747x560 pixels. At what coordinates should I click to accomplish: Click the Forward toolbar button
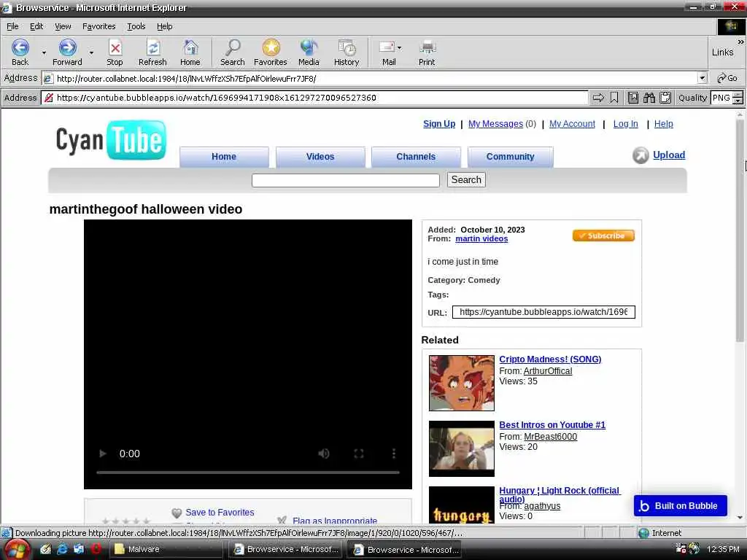pyautogui.click(x=67, y=52)
